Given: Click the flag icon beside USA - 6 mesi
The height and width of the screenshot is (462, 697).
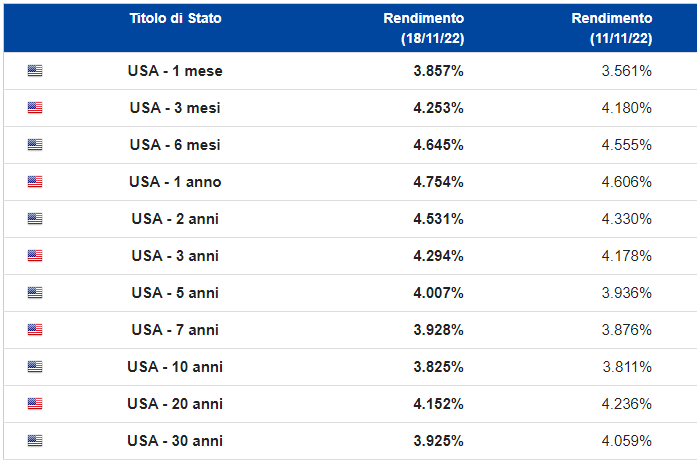Looking at the screenshot, I should click(x=35, y=145).
